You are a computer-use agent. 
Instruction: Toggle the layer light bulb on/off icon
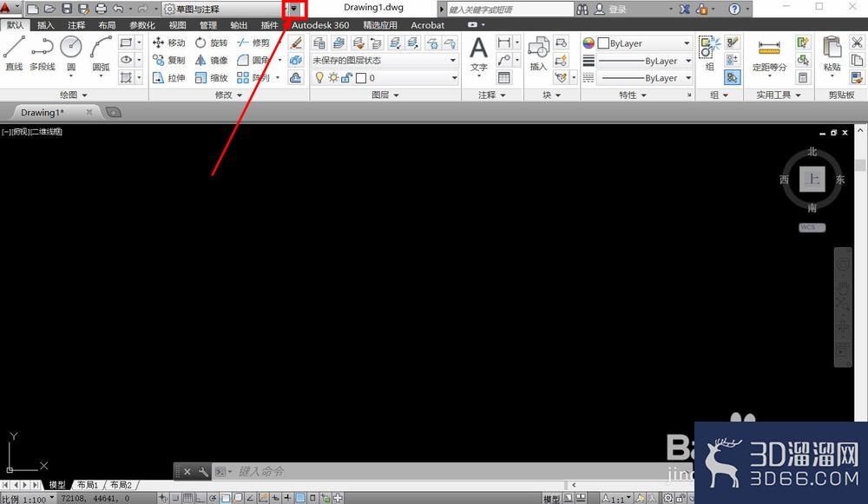pos(319,78)
